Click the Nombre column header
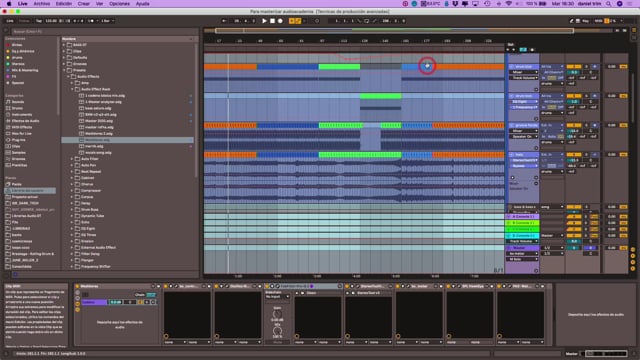 127,39
